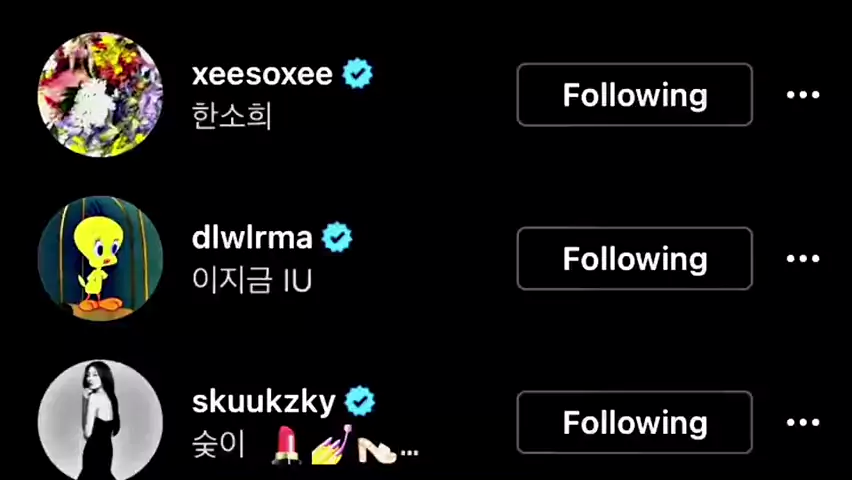
Task: Open skuukzky's black and white profile photo
Action: point(100,420)
